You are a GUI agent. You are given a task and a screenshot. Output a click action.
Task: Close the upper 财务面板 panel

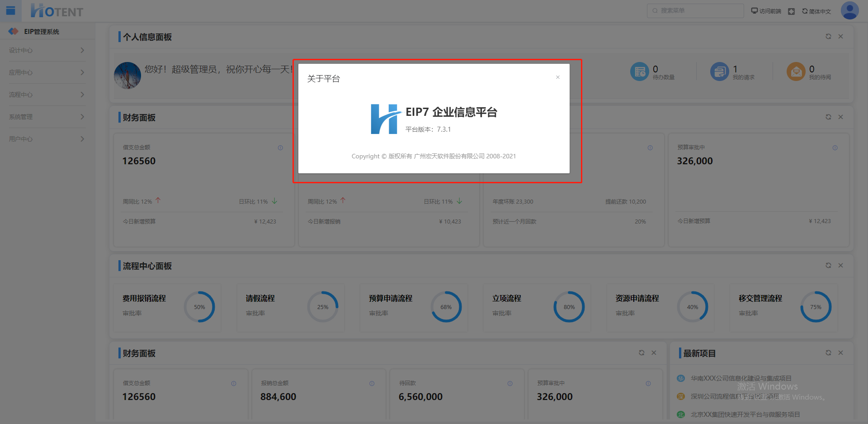pyautogui.click(x=841, y=117)
